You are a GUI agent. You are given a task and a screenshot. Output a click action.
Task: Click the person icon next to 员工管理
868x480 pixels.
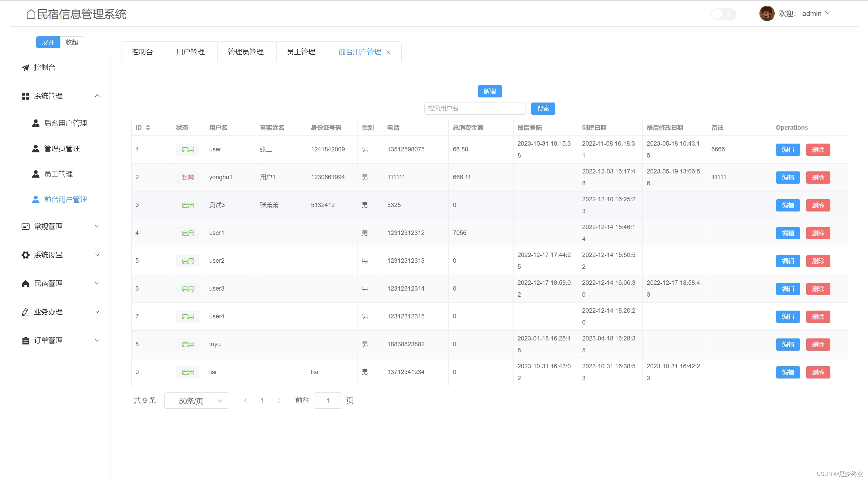tap(36, 174)
